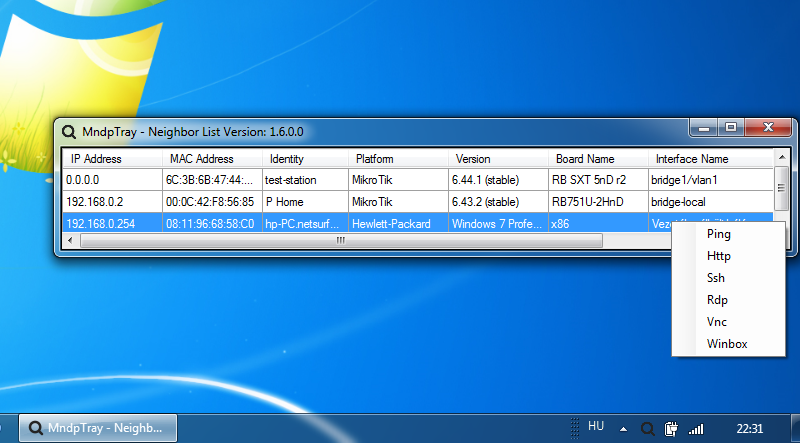Click the vertical scrollbar thumb
Viewport: 800px width, 443px height.
click(x=782, y=188)
